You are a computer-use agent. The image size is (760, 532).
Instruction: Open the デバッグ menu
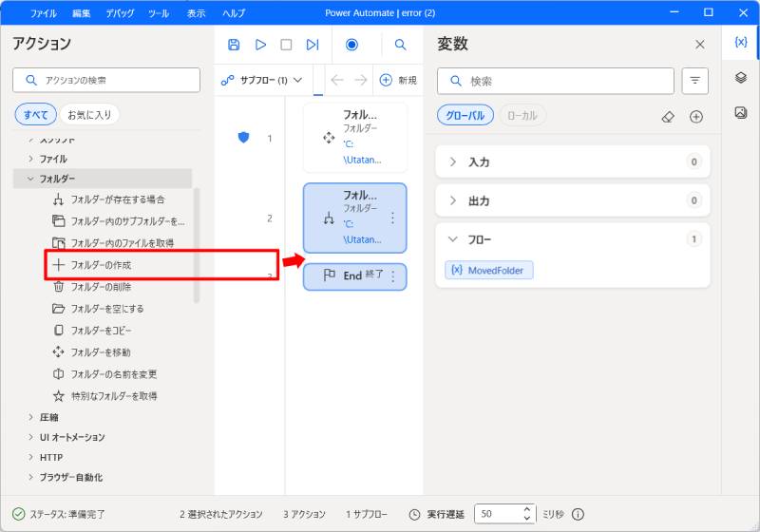pos(120,13)
